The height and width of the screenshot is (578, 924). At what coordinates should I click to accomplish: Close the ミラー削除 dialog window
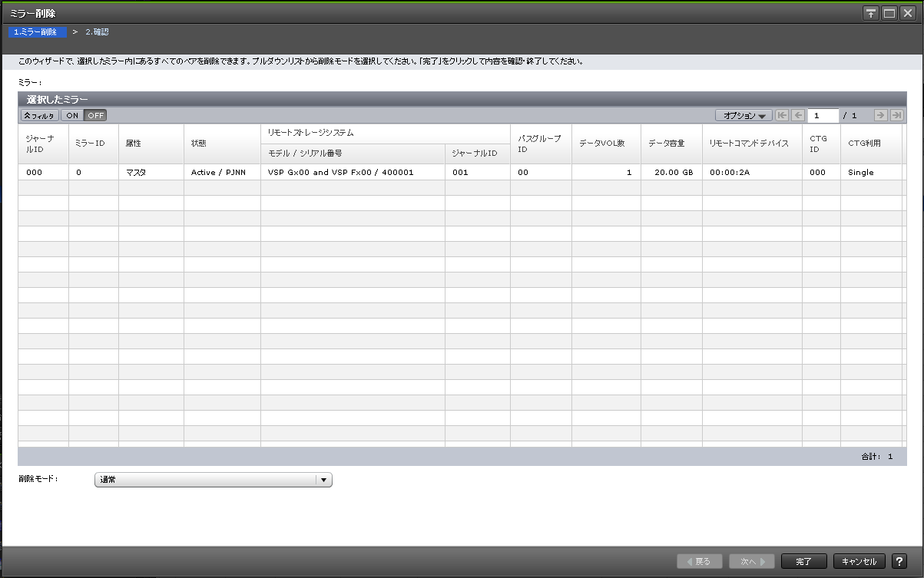pyautogui.click(x=907, y=13)
